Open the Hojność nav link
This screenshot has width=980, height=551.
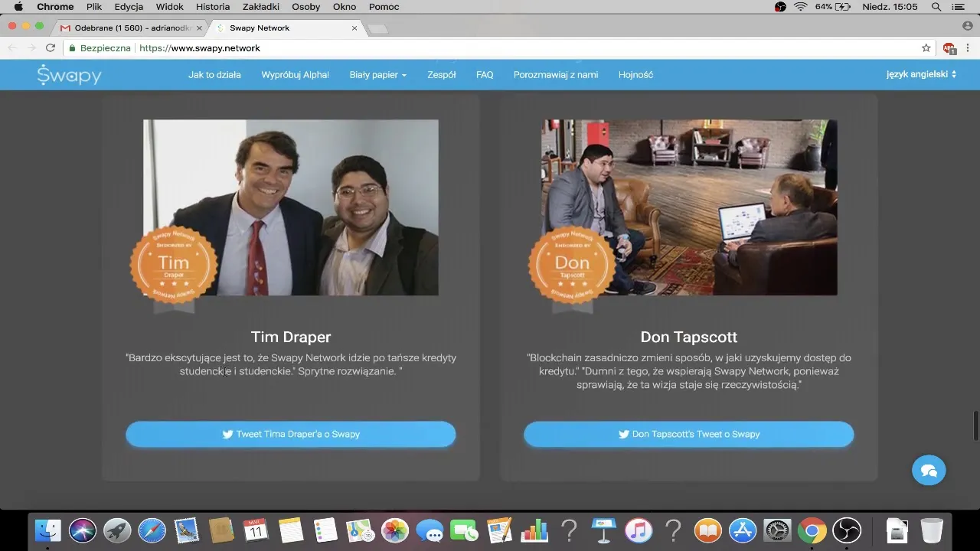(x=635, y=75)
